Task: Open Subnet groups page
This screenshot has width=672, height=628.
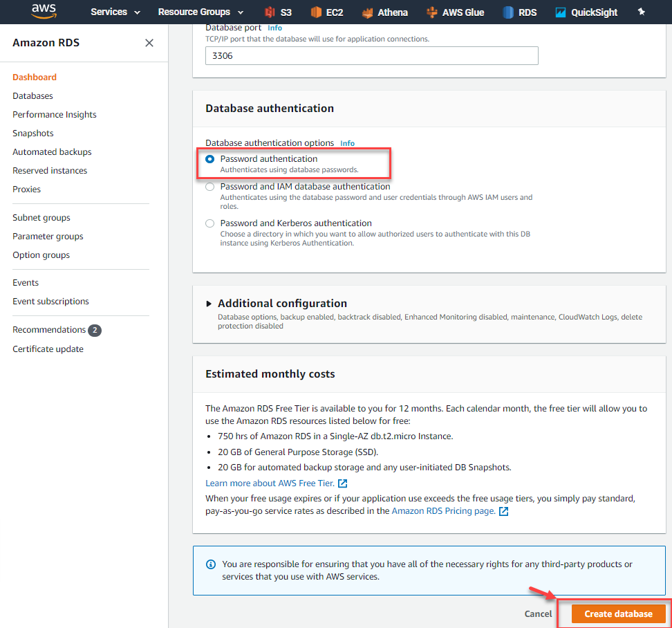Action: [x=41, y=218]
